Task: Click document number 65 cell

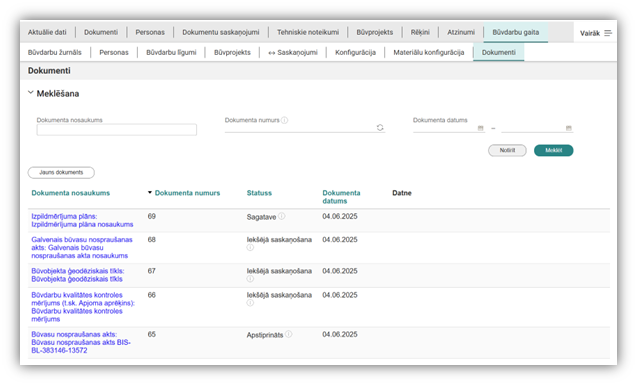Action: point(152,334)
